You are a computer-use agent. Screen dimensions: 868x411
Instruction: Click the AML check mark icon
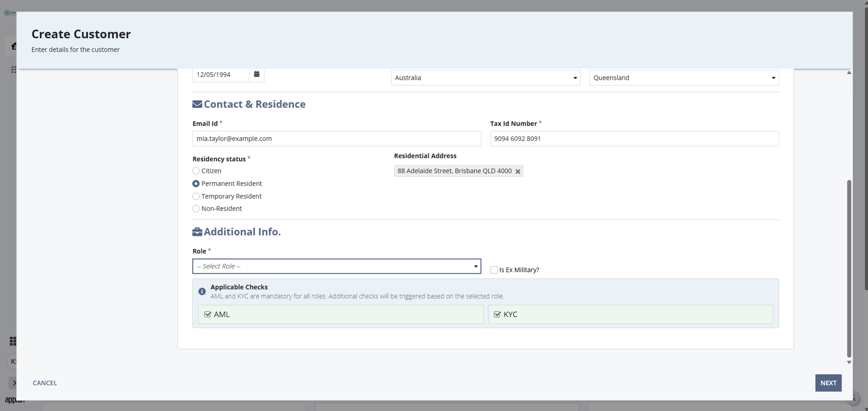pos(208,315)
